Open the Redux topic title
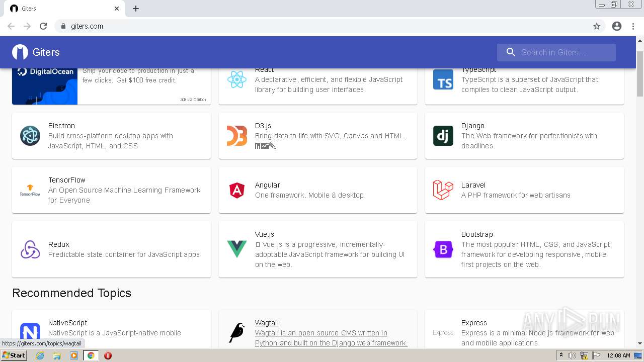This screenshot has height=362, width=644. tap(59, 244)
